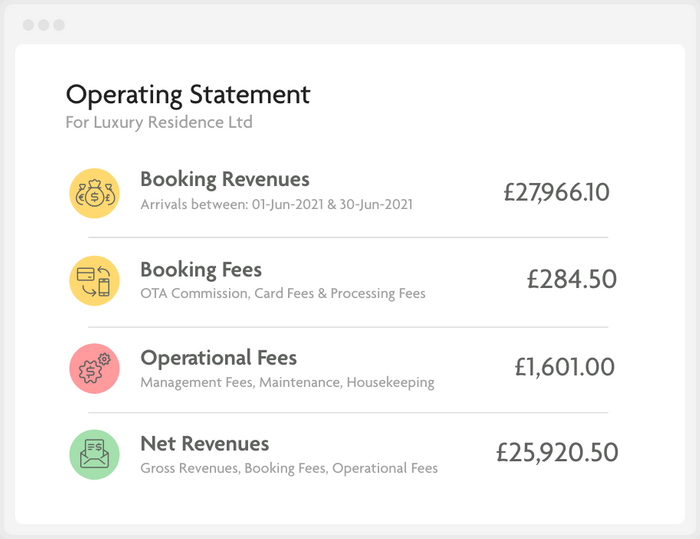Select the Booking Revenues row title
700x539 pixels.
[224, 180]
